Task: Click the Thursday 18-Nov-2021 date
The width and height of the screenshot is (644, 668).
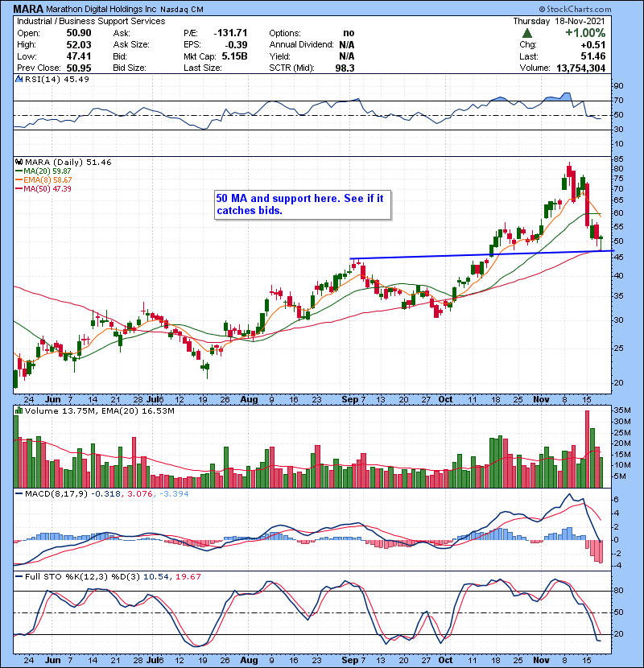Action: point(559,21)
